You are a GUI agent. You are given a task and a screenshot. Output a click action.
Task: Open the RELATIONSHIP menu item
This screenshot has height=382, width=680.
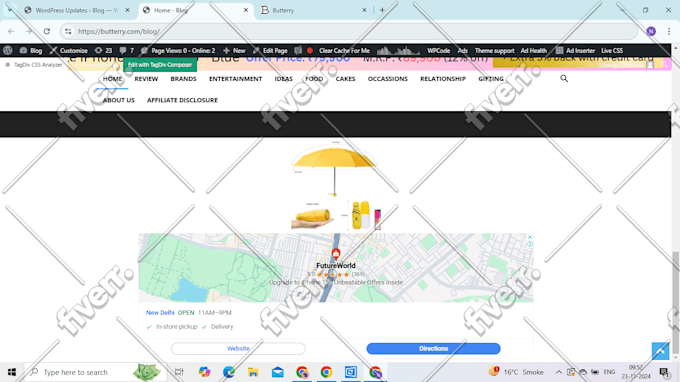[x=443, y=78]
